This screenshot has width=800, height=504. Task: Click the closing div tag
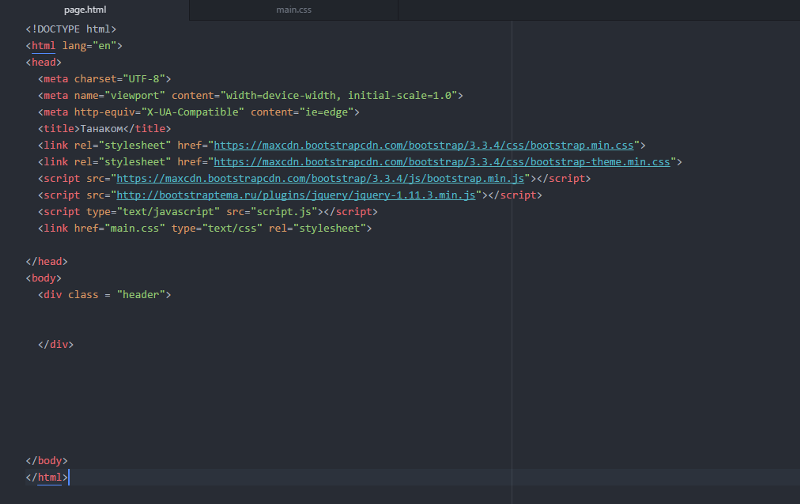[56, 344]
